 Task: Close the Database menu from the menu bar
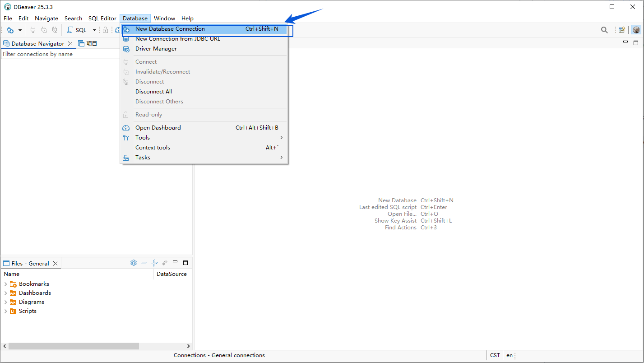(135, 19)
